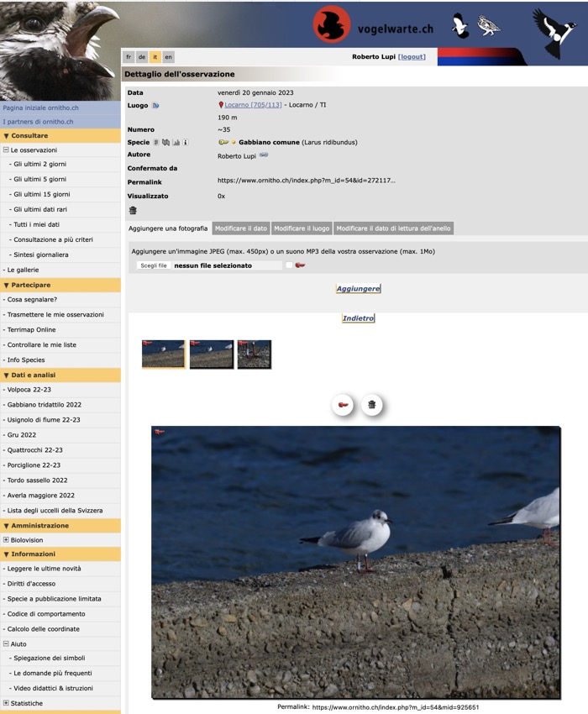Click the round trash button above photo
This screenshot has width=588, height=714.
(371, 406)
